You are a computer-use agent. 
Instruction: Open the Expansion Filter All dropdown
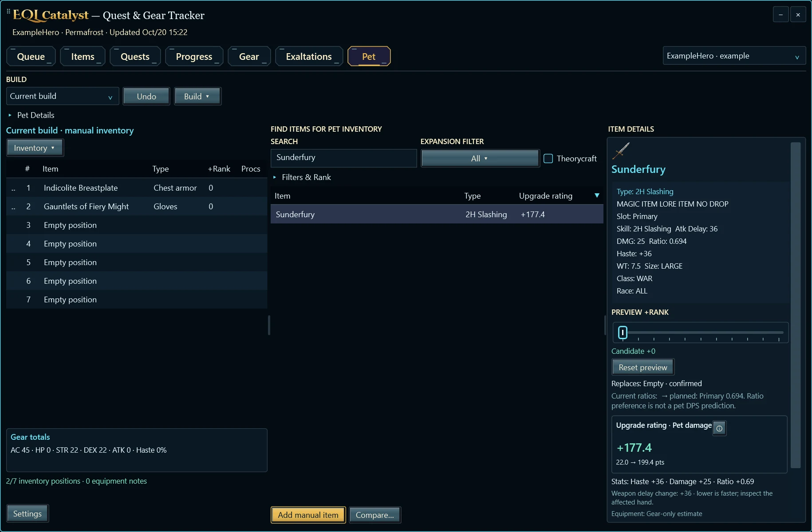click(x=480, y=158)
